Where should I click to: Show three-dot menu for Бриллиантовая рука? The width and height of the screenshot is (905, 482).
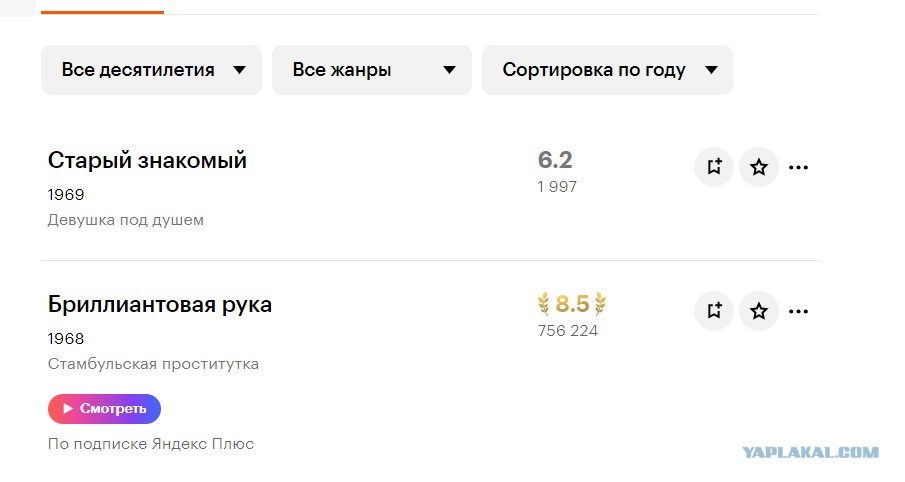(798, 311)
